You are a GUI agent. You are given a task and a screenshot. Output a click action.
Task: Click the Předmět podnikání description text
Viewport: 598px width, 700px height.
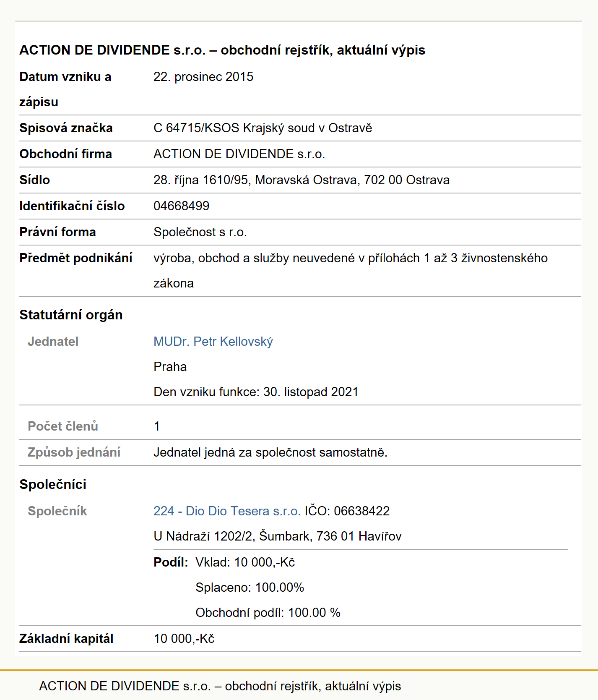[x=351, y=271]
